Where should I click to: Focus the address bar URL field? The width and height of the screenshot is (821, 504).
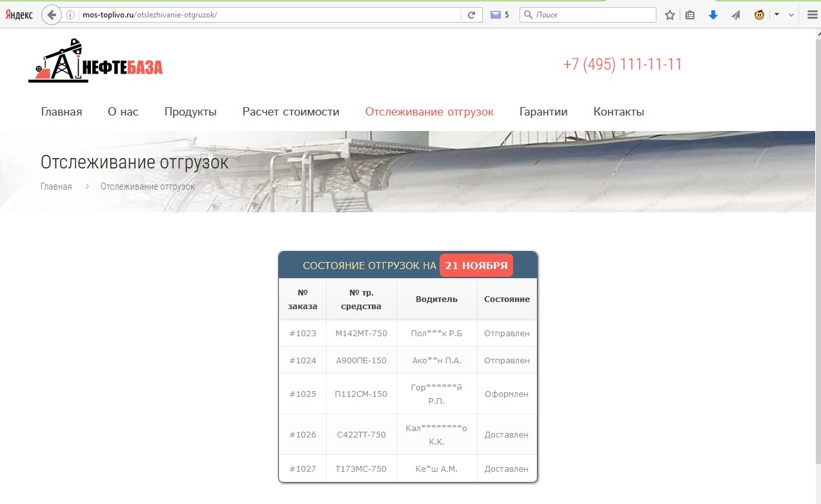[270, 15]
